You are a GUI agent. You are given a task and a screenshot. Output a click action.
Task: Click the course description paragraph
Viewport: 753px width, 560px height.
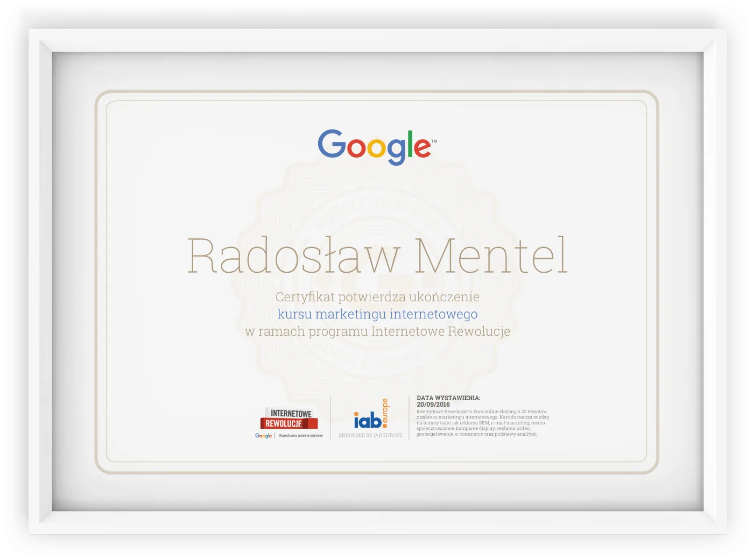(x=483, y=423)
